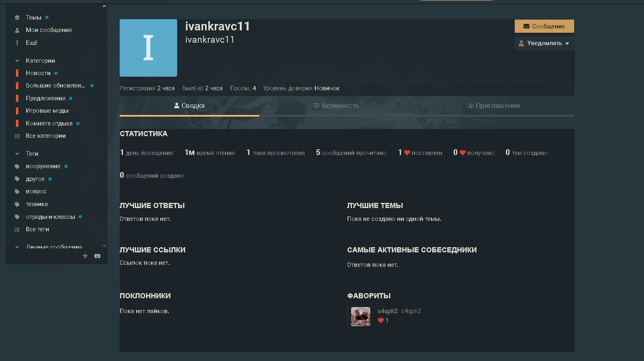644x361 pixels.
Task: Collapse the Личные сообщения section
Action: pos(17,247)
